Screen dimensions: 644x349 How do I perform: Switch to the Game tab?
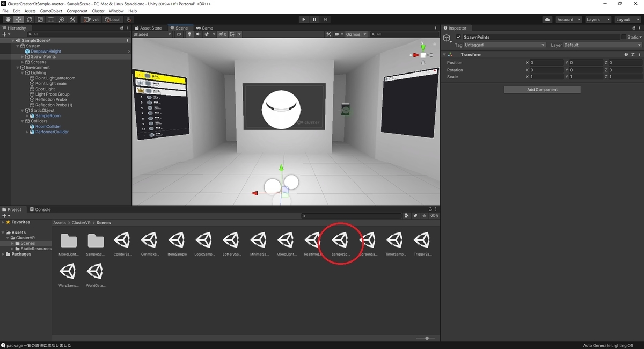pos(204,28)
